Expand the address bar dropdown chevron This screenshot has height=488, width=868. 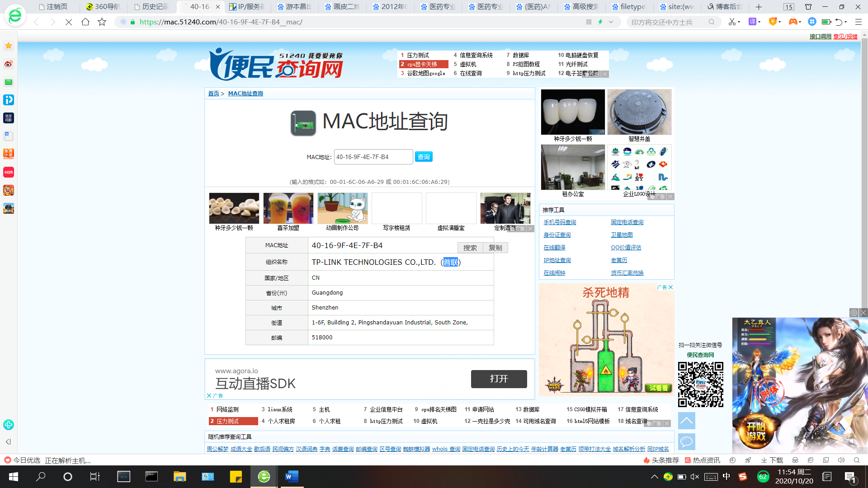[611, 22]
